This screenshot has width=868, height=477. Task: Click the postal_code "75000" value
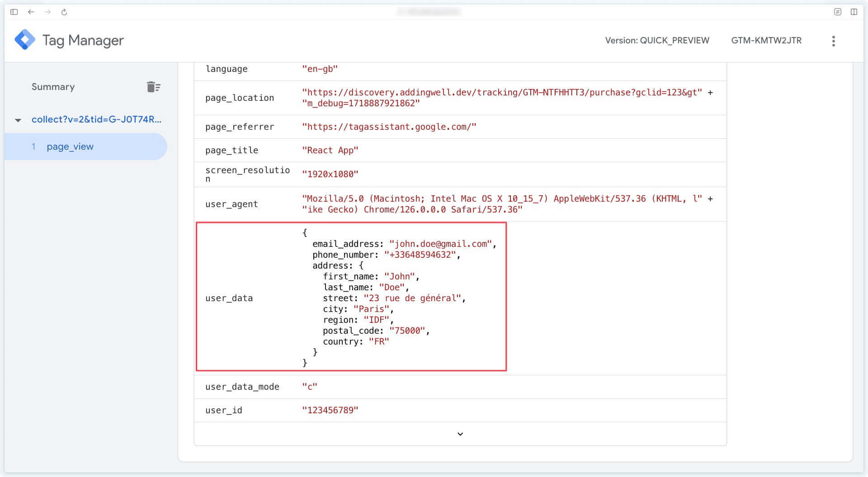tap(407, 331)
